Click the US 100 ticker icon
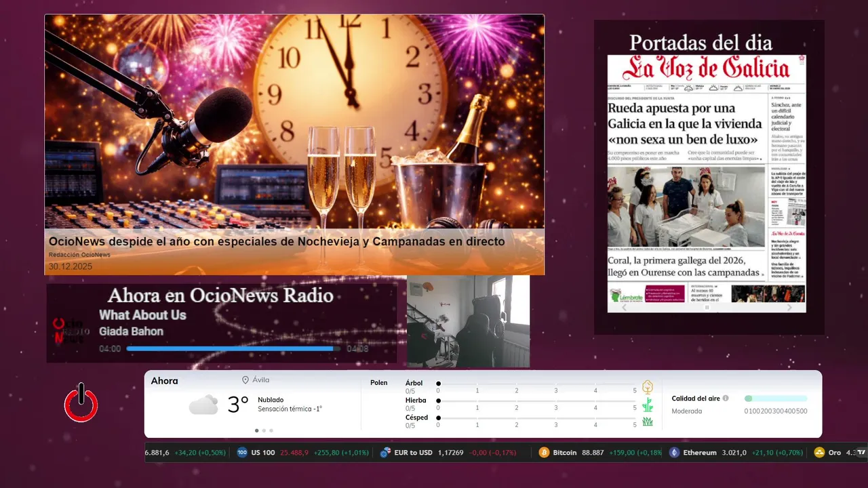This screenshot has width=868, height=488. tap(242, 453)
